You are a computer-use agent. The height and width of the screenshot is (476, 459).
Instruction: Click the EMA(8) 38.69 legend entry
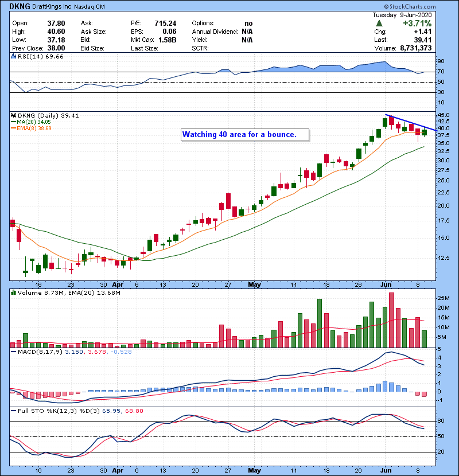tap(31, 128)
